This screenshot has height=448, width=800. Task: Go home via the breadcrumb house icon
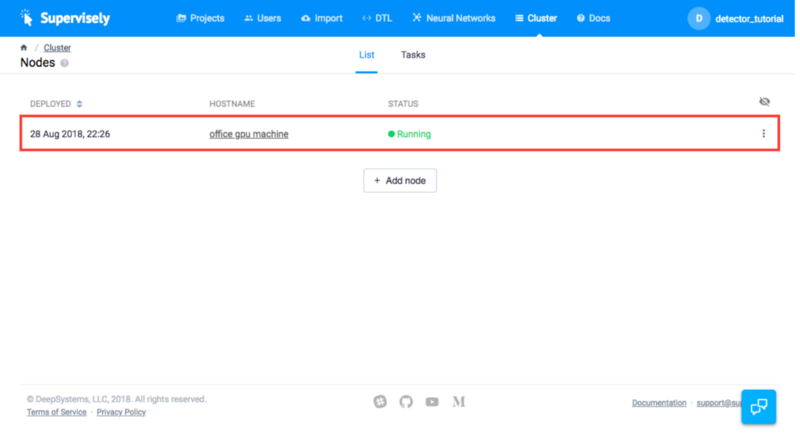(x=23, y=47)
